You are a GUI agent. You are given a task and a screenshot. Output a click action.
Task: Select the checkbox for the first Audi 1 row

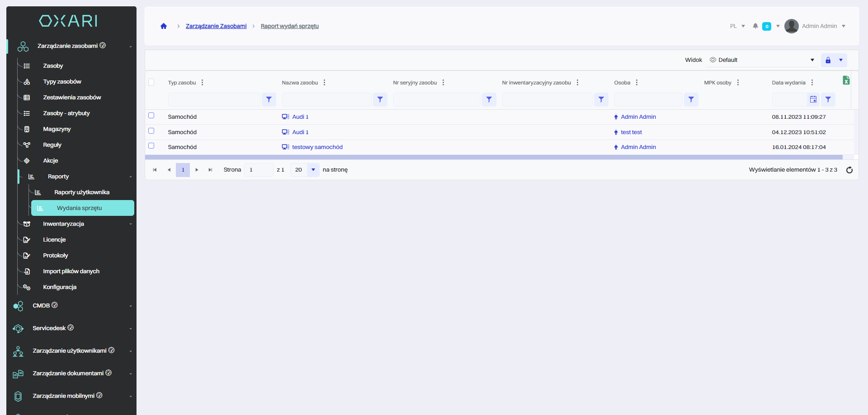point(151,116)
